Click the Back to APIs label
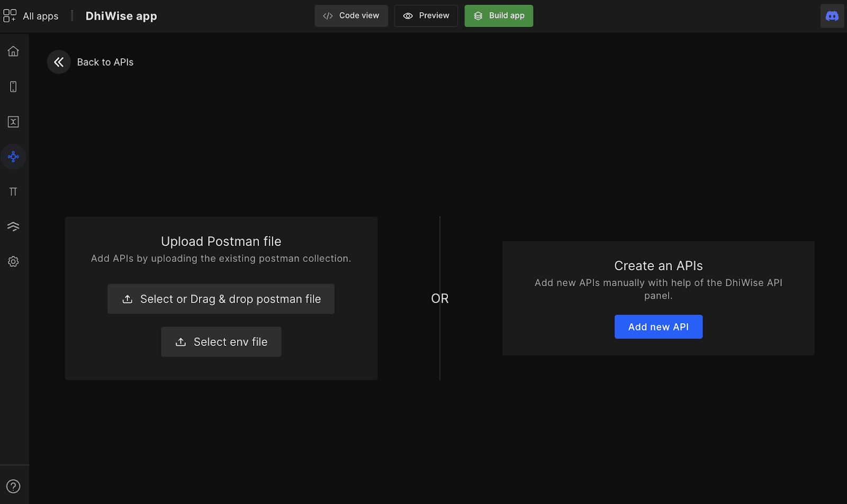This screenshot has width=847, height=504. [x=105, y=62]
